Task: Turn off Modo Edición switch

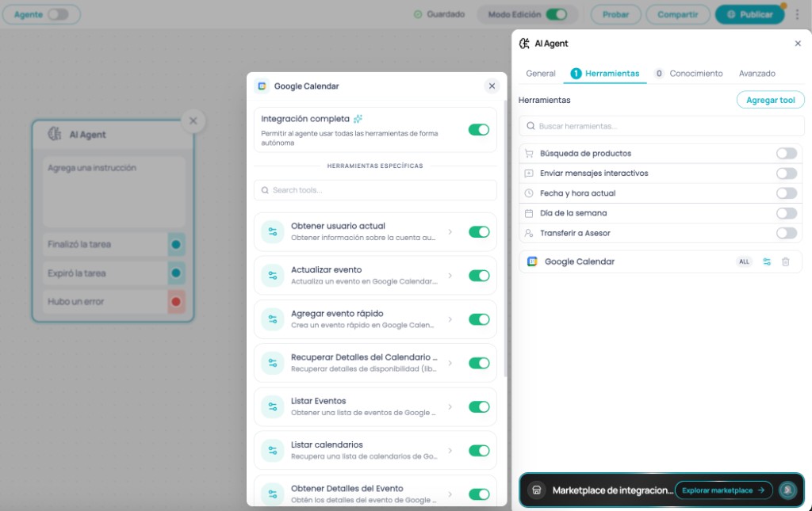Action: (556, 14)
